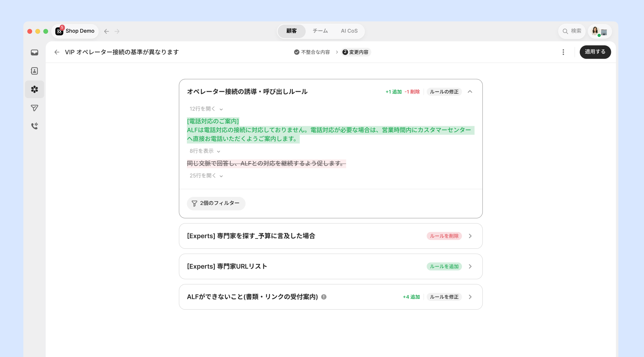Expand the [Experts] 専門家URLリスト rule

point(470,266)
